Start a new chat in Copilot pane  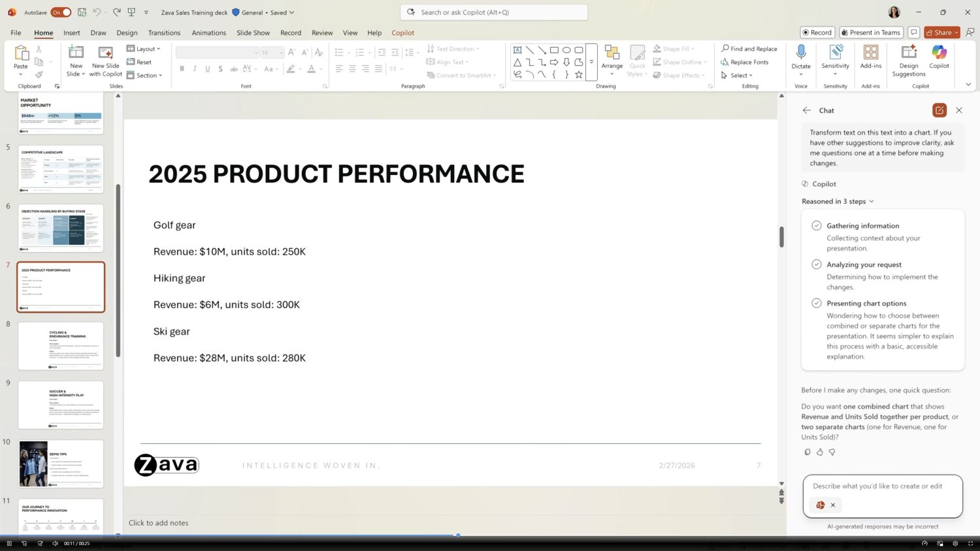[x=939, y=110]
